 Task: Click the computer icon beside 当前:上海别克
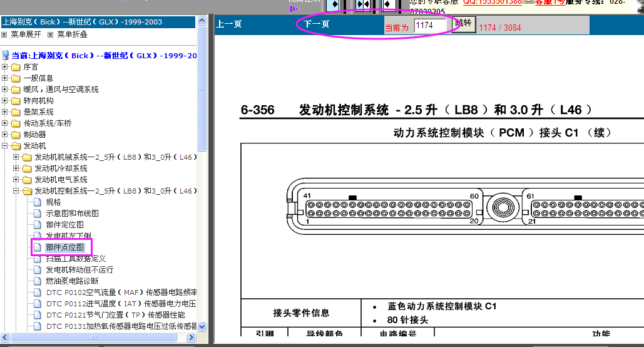tap(6, 55)
